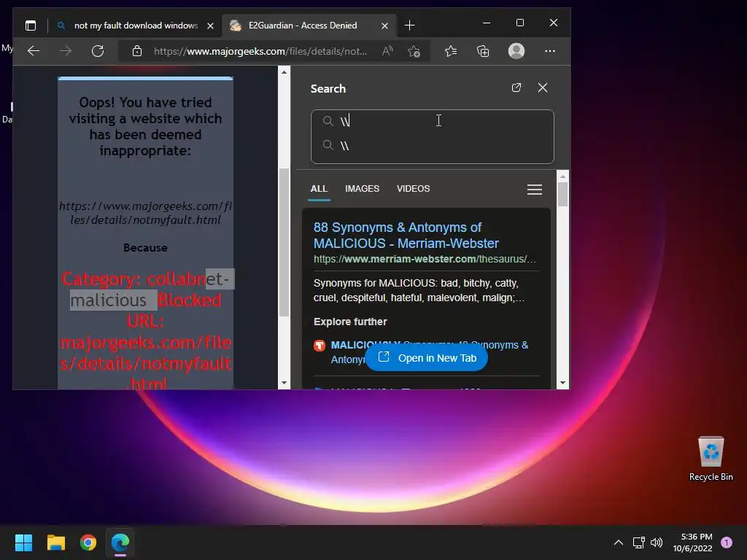The width and height of the screenshot is (747, 560).
Task: Pop out the Search sidebar to a new tab
Action: tap(516, 87)
